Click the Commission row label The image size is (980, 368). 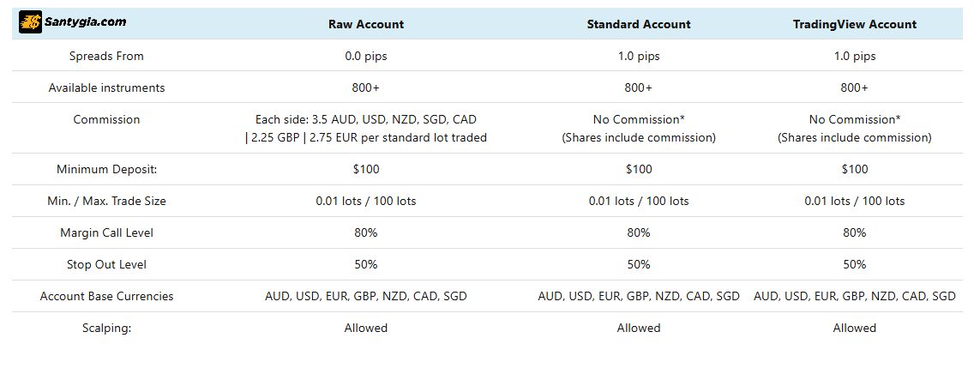(x=106, y=119)
